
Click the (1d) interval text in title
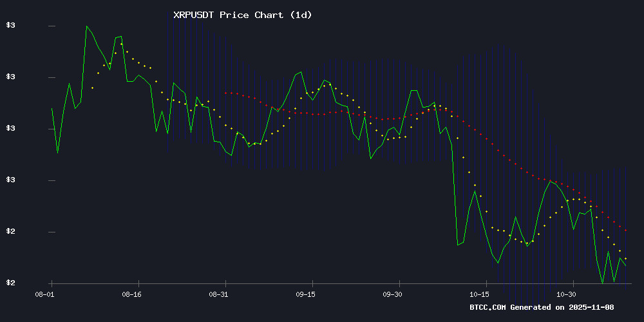click(x=300, y=15)
